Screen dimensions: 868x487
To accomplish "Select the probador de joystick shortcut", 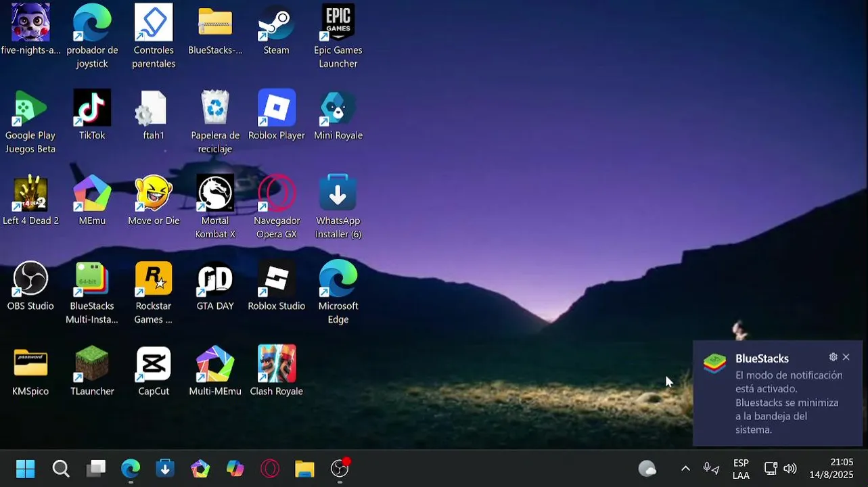I will click(x=92, y=37).
